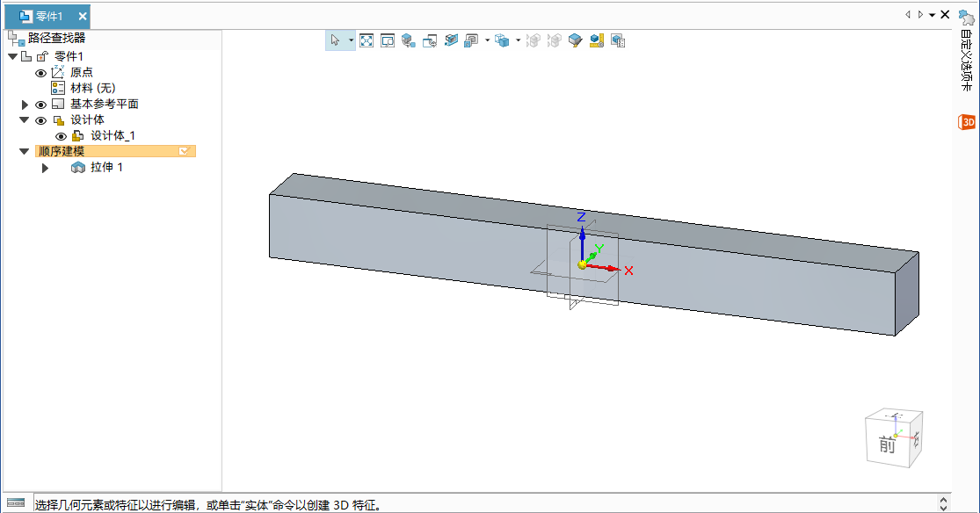Expand the 基本参考平面 tree node

pos(25,105)
